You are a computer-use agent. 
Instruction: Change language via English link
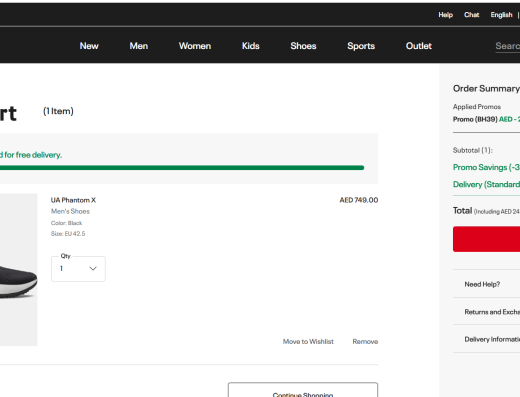coord(501,15)
